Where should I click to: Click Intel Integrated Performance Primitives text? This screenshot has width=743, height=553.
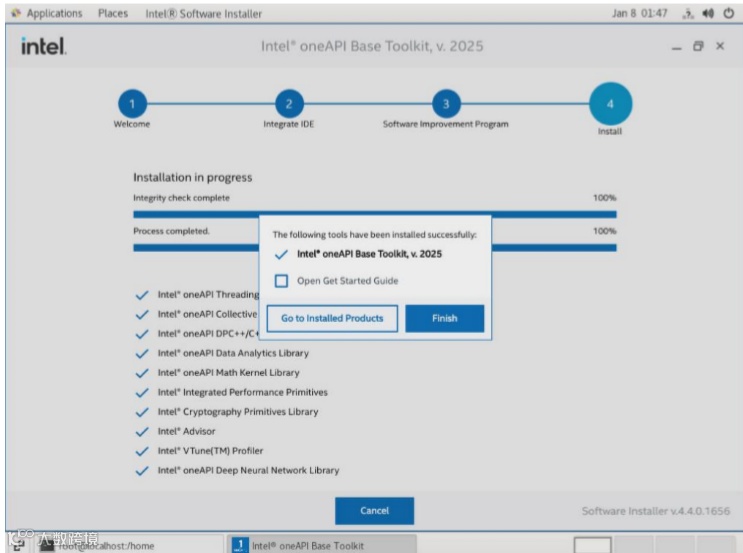tap(243, 392)
